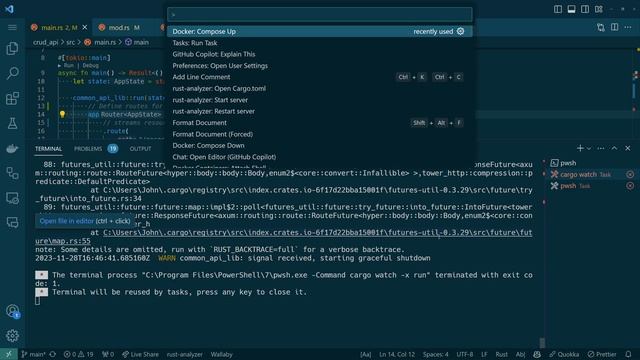Toggle primary side bar in title bar

(558, 9)
